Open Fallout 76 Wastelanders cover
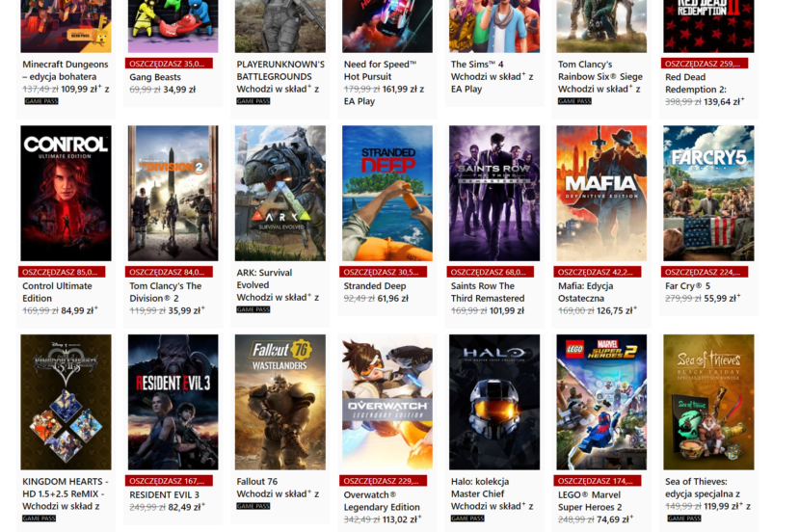The width and height of the screenshot is (799, 532). pyautogui.click(x=280, y=402)
